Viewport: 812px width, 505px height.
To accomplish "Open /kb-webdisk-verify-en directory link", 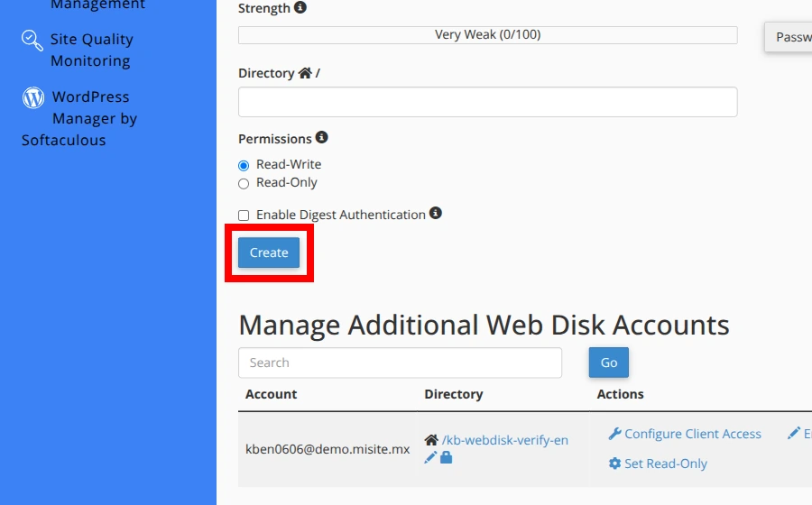I will [x=505, y=440].
